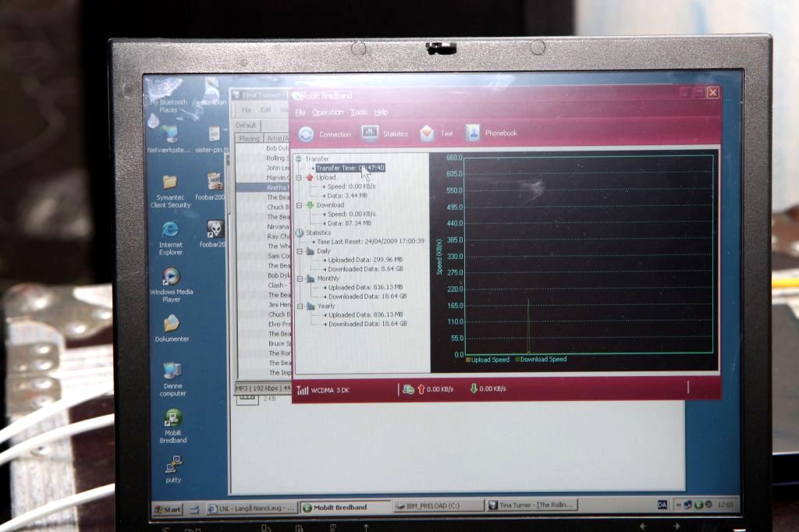This screenshot has width=799, height=532.
Task: Open the Connection toolbar button in Mobilt Bredband
Action: [325, 134]
